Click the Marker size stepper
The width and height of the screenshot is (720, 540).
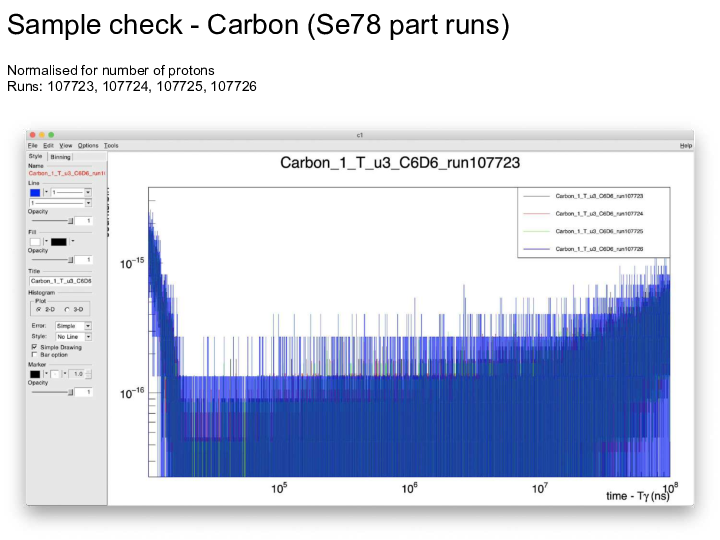(89, 374)
